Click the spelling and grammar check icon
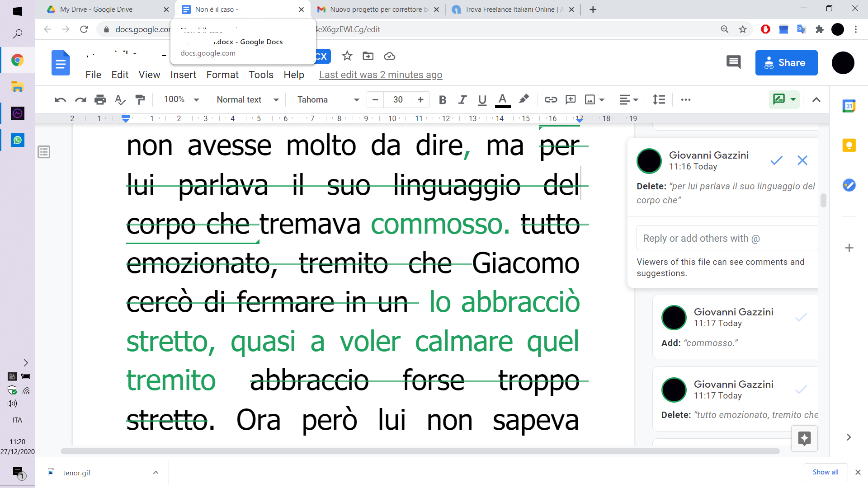 pyautogui.click(x=120, y=99)
